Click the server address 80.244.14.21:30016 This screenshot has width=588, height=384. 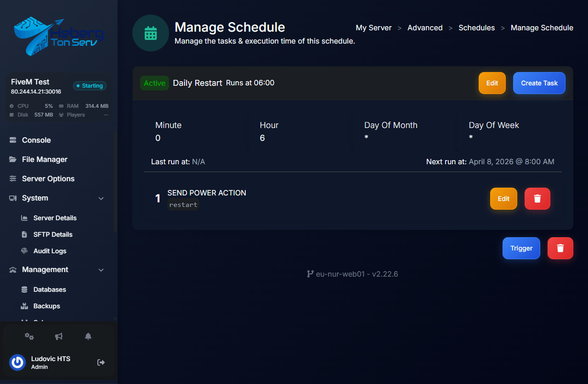36,92
